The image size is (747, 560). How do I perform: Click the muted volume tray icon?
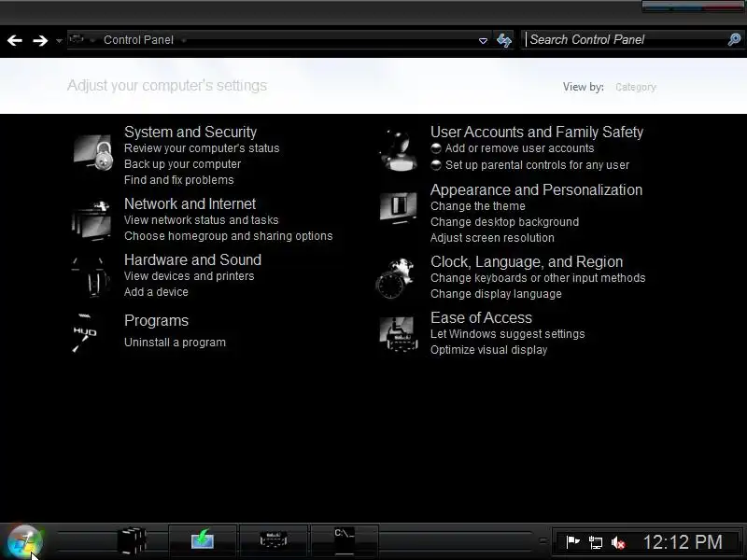pos(618,542)
